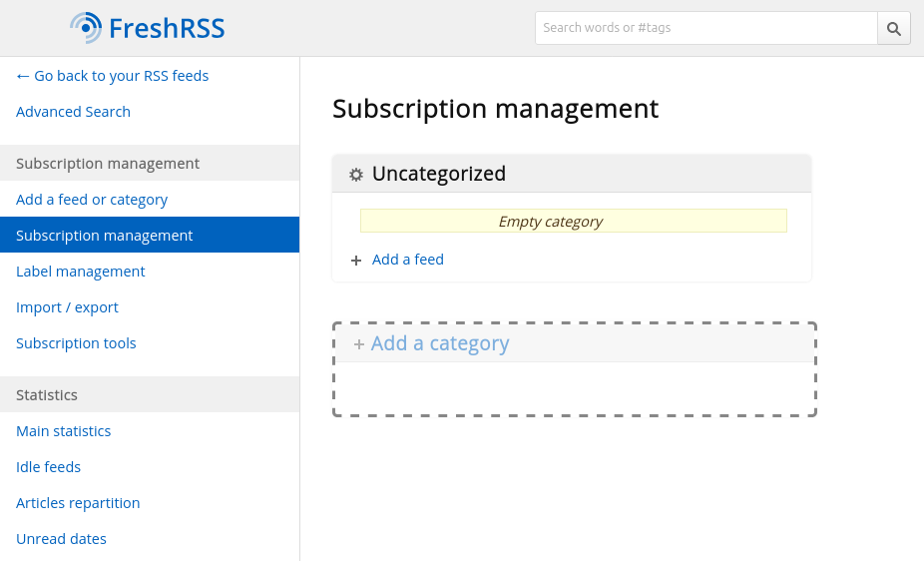Click the FreshRSS logo icon
924x561 pixels.
point(86,28)
